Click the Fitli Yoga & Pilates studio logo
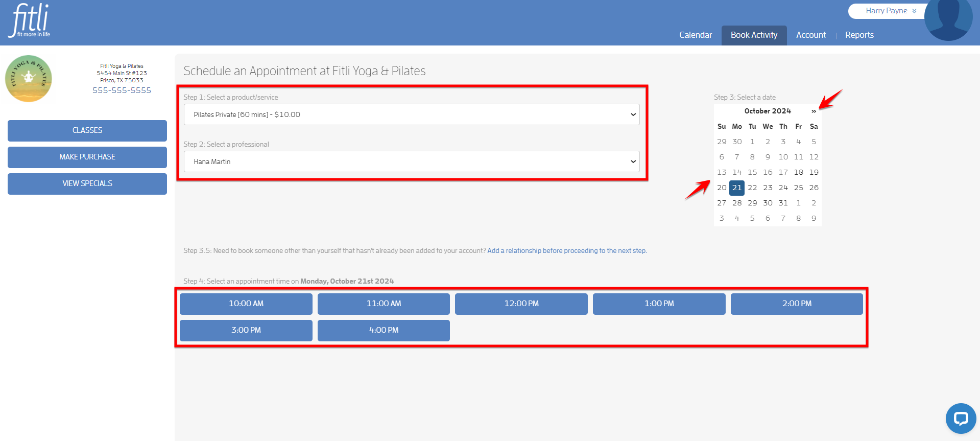Screen dimensions: 980x441 [29, 79]
